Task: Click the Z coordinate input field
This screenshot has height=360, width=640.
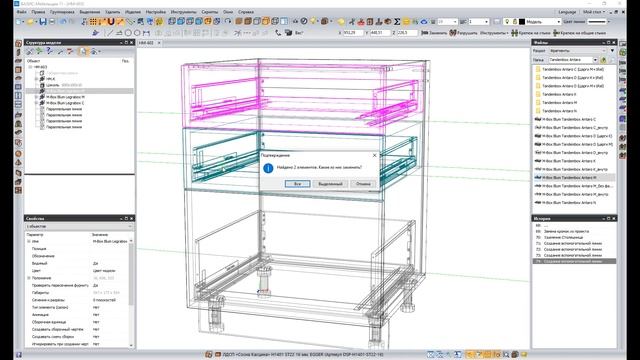Action: pos(407,33)
